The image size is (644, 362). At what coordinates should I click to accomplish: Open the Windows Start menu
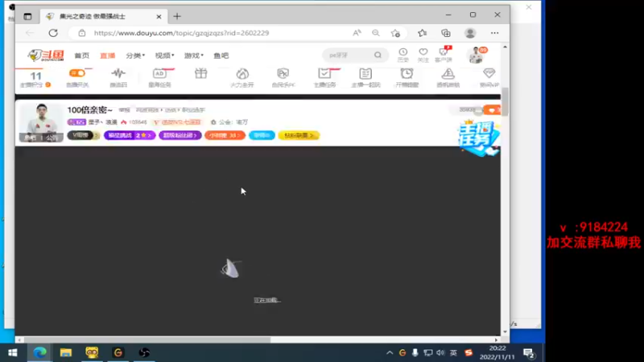click(12, 352)
